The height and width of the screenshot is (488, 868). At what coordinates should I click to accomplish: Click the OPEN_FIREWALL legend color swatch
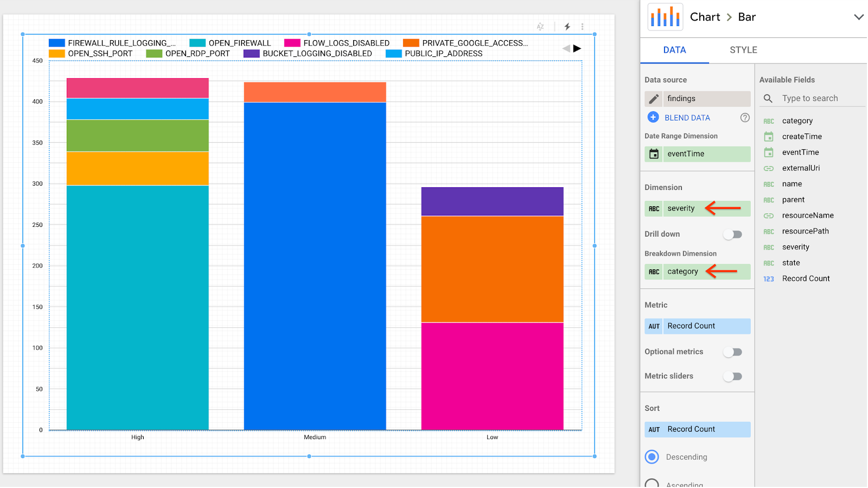[x=197, y=43]
